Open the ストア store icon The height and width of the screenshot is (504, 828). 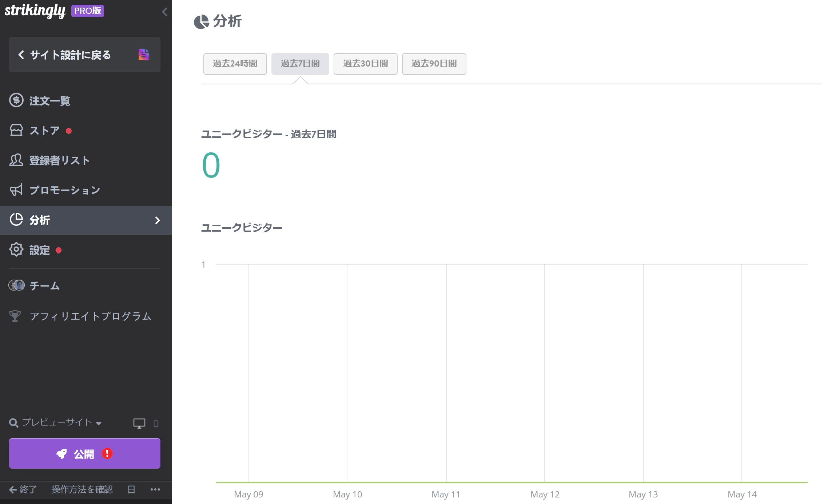[x=16, y=130]
